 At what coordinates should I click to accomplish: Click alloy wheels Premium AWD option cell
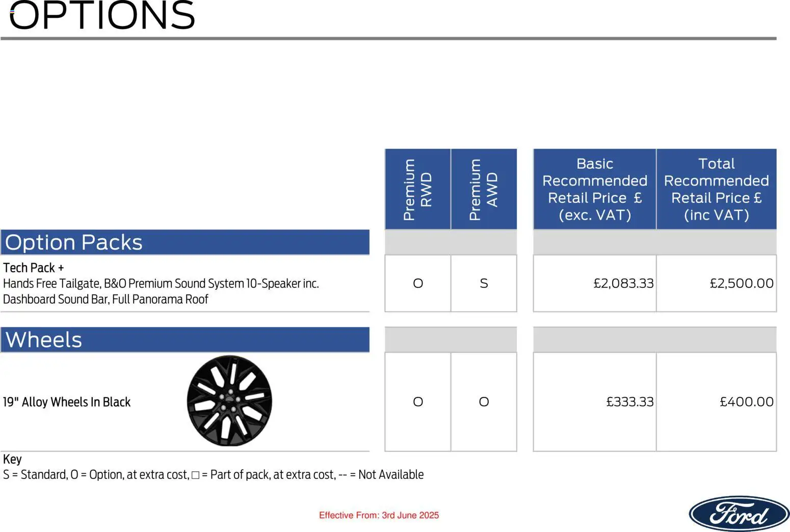click(x=484, y=402)
